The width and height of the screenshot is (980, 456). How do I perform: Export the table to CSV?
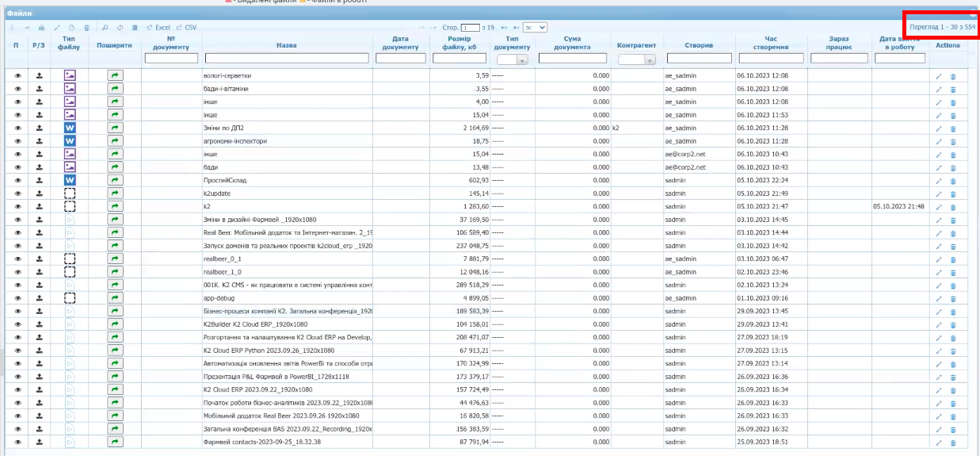[186, 28]
